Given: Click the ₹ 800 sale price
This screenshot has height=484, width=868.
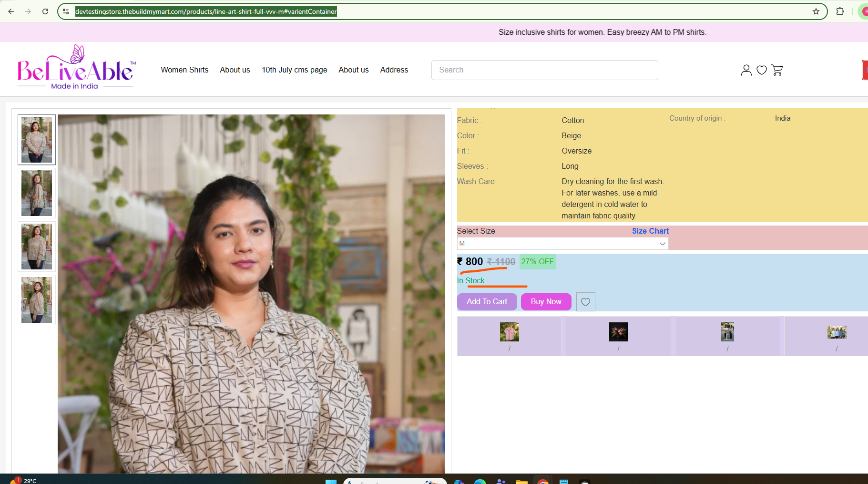Looking at the screenshot, I should pyautogui.click(x=470, y=262).
